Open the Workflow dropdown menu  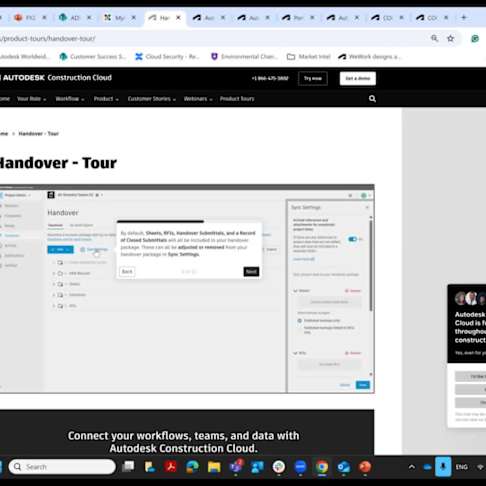[x=70, y=99]
